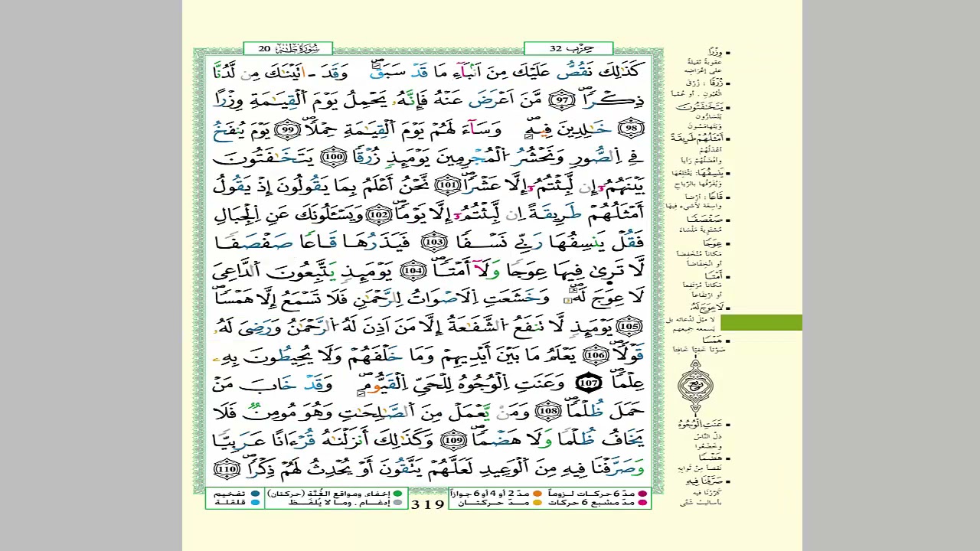
Task: Click the legend text مدّ 6 حركات لزوماً
Action: pos(591,494)
